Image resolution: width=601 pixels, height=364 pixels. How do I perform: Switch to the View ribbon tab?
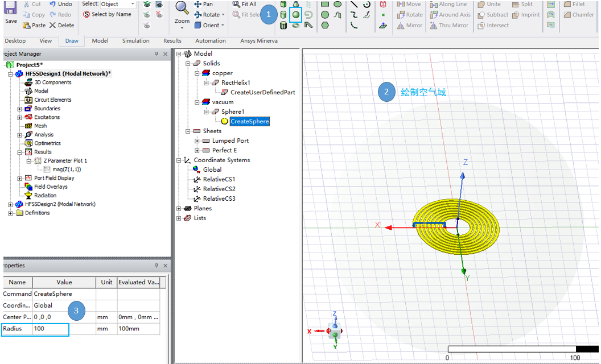(46, 40)
